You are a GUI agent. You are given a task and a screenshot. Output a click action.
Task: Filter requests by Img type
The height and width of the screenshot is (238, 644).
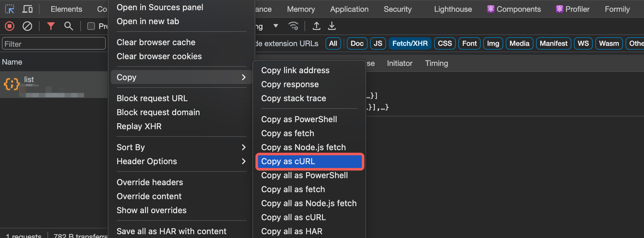[493, 44]
